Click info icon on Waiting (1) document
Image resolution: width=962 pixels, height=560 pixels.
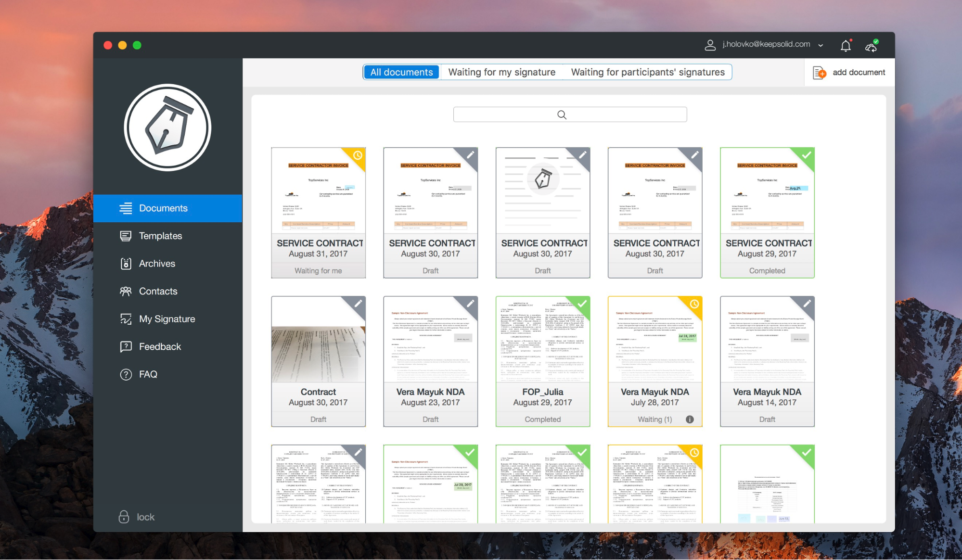click(690, 420)
